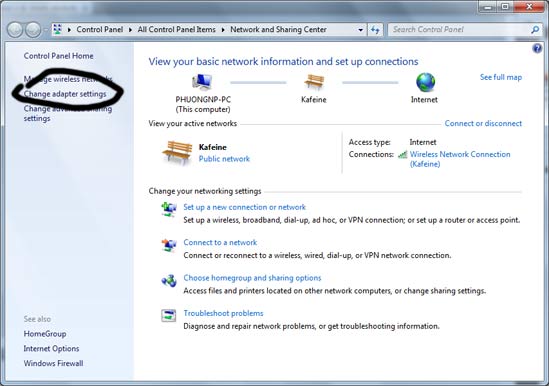Click See full map link

501,77
